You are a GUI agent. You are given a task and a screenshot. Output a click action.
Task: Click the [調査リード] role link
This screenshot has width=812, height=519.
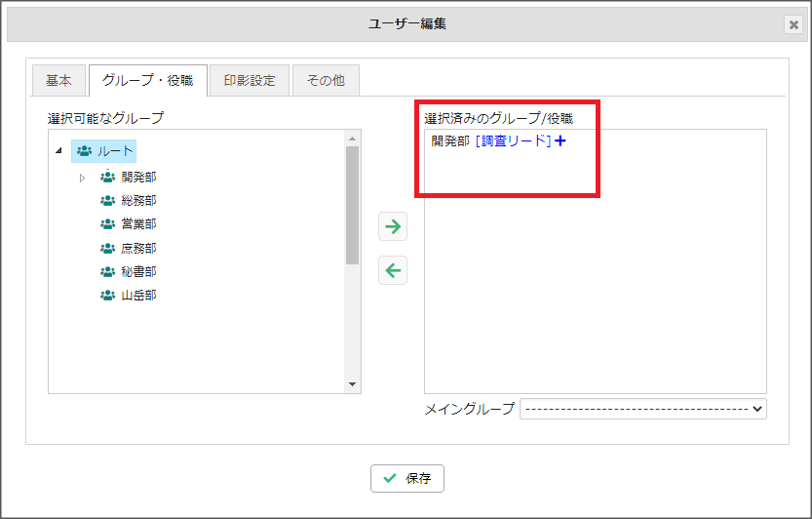pos(513,141)
